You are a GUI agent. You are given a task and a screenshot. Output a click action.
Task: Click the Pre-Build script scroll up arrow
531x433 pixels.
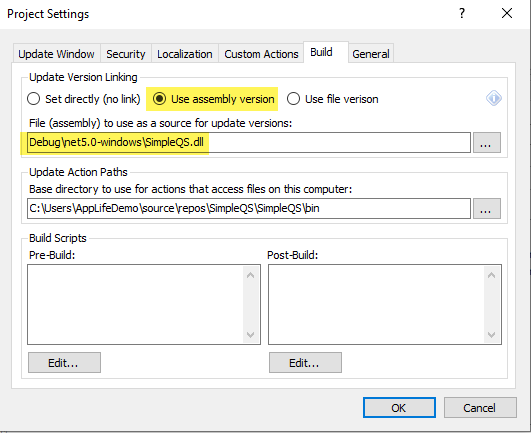coord(251,275)
